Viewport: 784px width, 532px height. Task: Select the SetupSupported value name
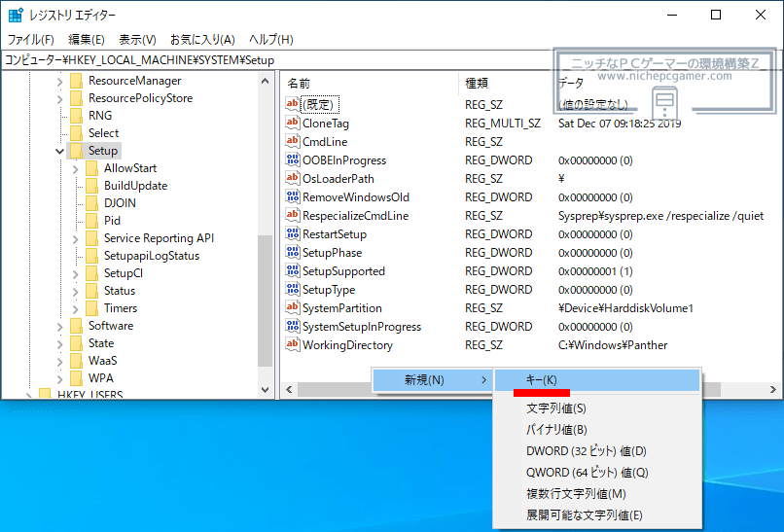tap(343, 271)
